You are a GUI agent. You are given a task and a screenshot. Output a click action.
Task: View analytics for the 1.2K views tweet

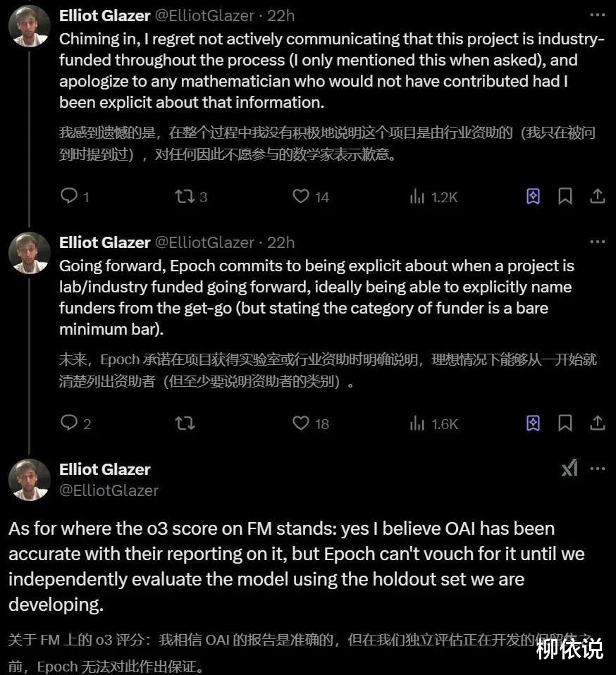(417, 197)
